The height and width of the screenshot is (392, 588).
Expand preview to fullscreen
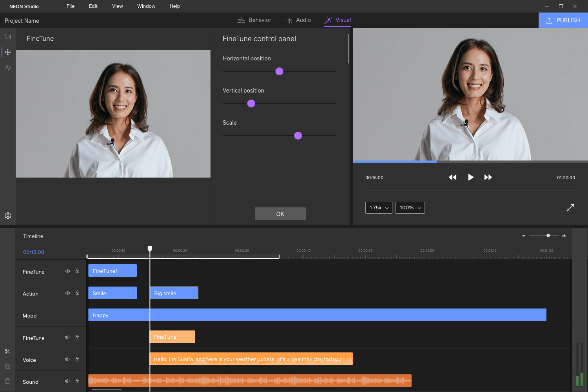[570, 208]
